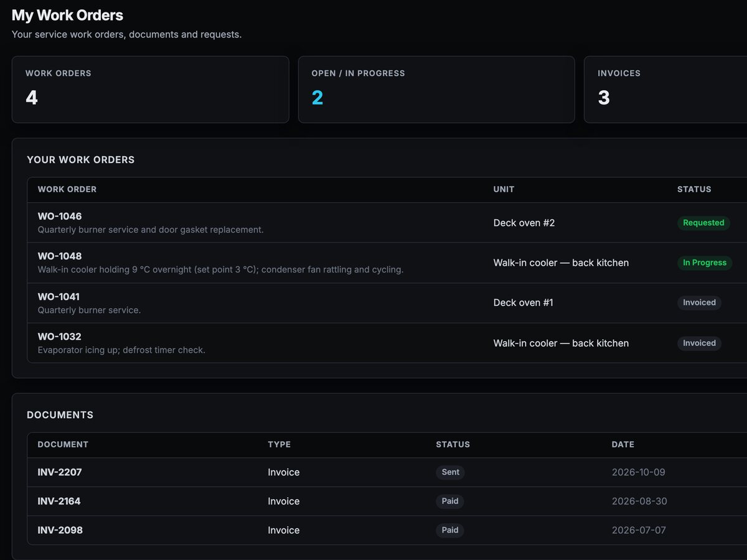Click the Documents section heading
Image resolution: width=747 pixels, height=560 pixels.
click(60, 415)
